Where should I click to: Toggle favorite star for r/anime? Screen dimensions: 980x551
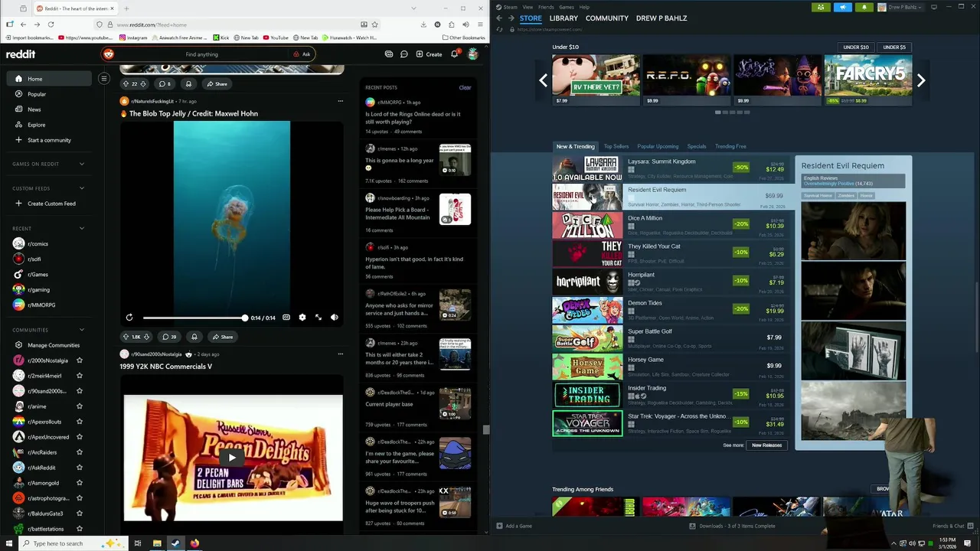[x=80, y=406]
